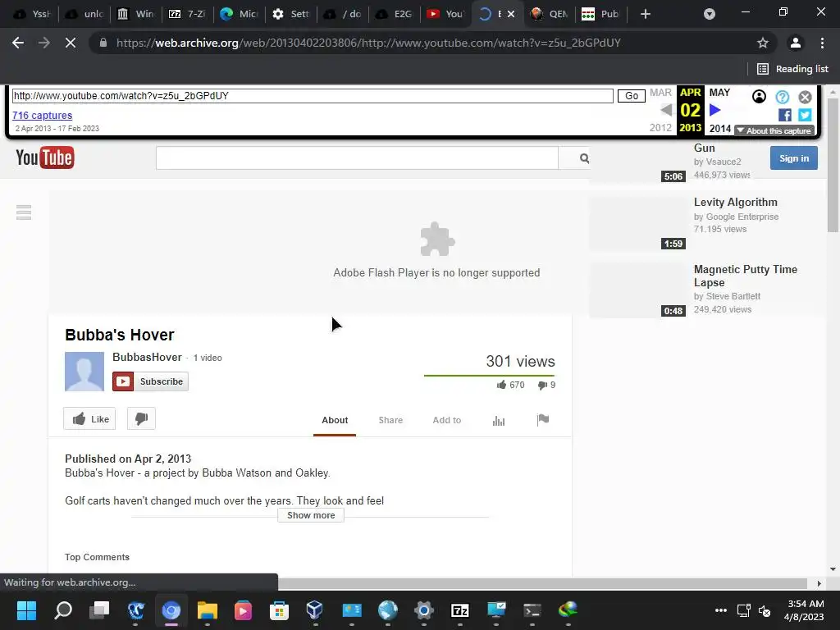This screenshot has width=840, height=630.
Task: Open Windows taskbar search
Action: (63, 609)
